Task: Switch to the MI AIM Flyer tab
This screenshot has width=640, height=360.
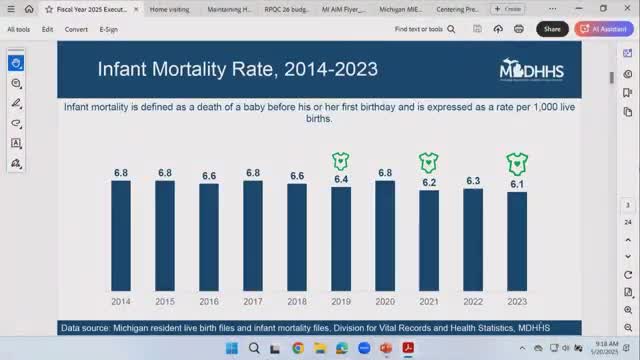Action: coord(344,9)
